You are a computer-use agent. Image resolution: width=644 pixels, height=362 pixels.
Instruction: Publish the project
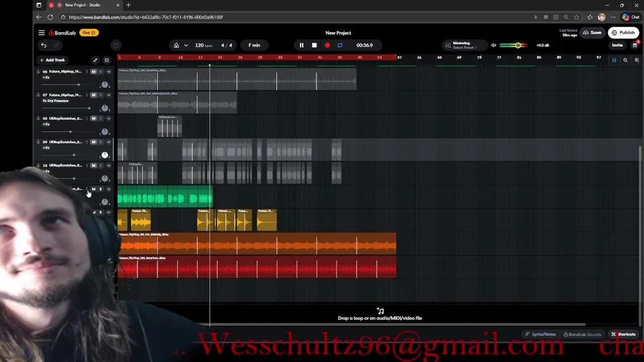pyautogui.click(x=623, y=33)
